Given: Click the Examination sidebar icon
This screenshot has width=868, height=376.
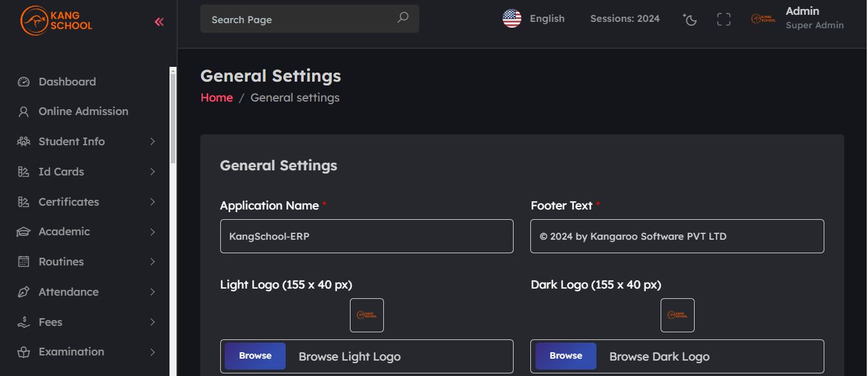Looking at the screenshot, I should (x=24, y=352).
